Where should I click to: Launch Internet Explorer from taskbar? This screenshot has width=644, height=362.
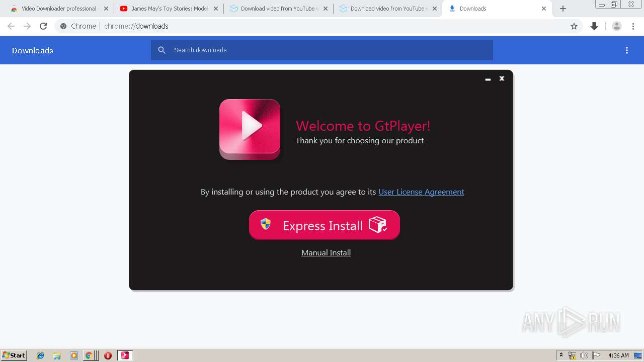[x=40, y=355]
